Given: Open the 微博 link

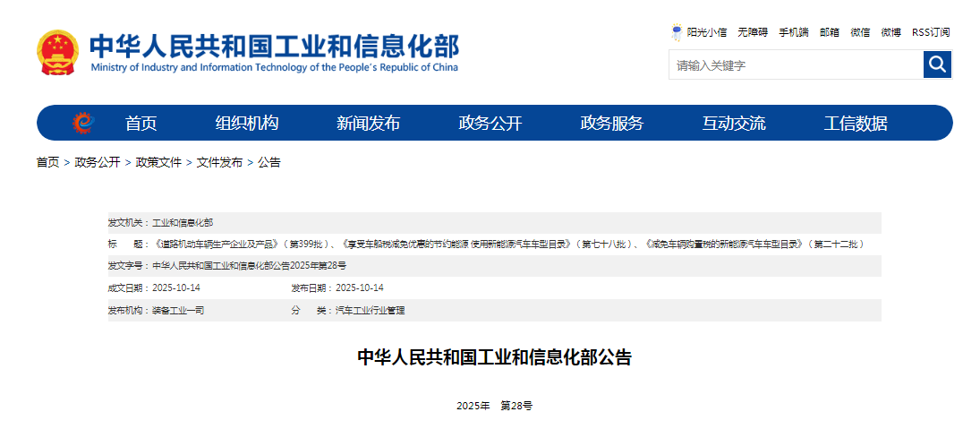Looking at the screenshot, I should tap(891, 32).
